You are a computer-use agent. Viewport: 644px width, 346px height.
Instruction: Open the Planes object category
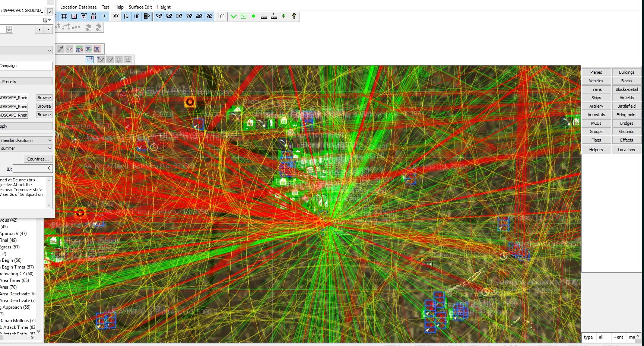coord(596,72)
